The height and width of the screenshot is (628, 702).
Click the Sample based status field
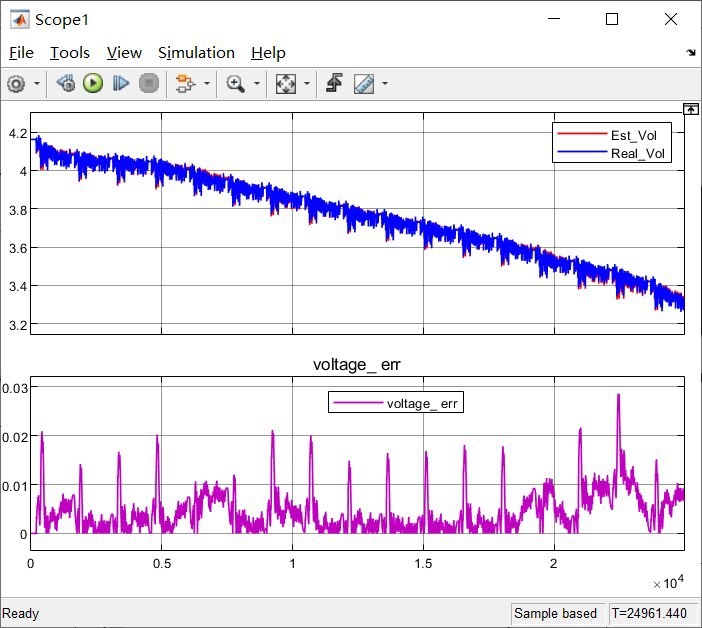click(556, 613)
